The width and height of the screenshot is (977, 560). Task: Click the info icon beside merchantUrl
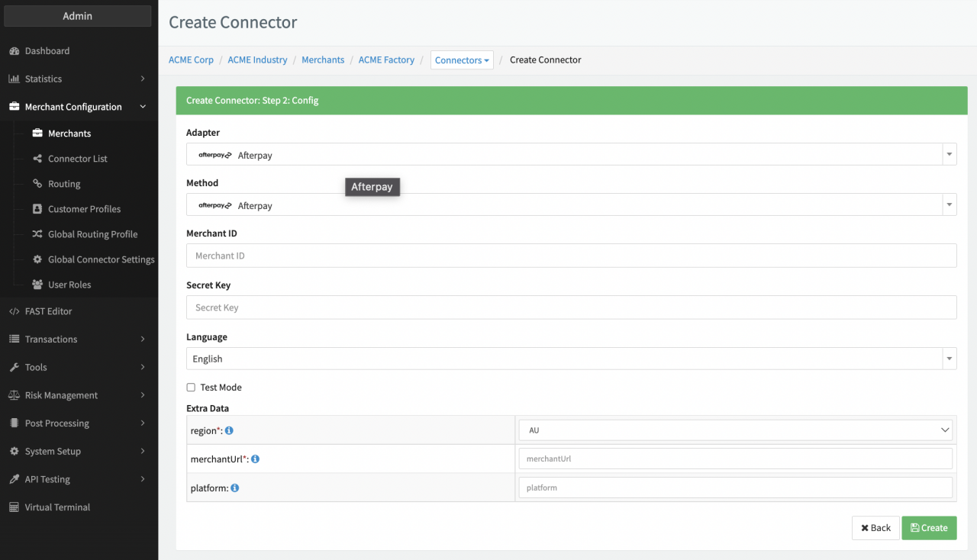(x=255, y=459)
